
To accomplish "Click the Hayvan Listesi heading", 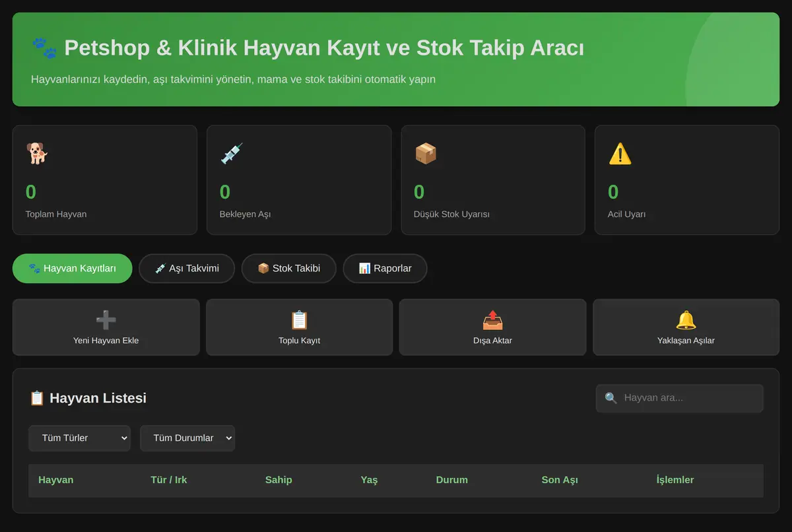I will 98,398.
